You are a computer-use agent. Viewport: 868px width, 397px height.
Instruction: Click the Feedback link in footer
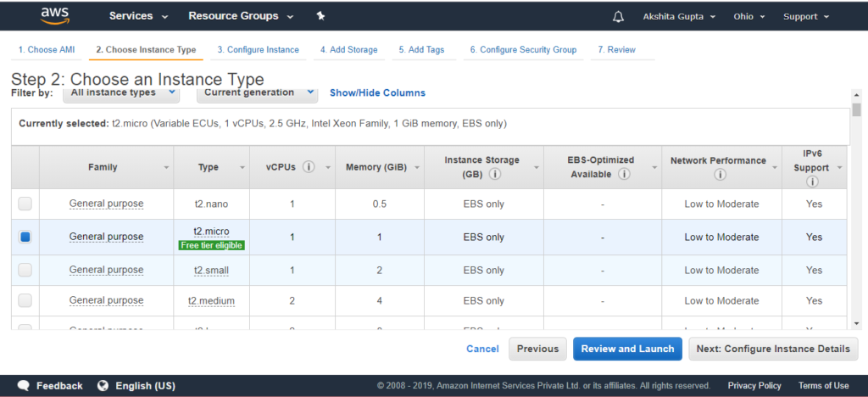click(x=59, y=386)
